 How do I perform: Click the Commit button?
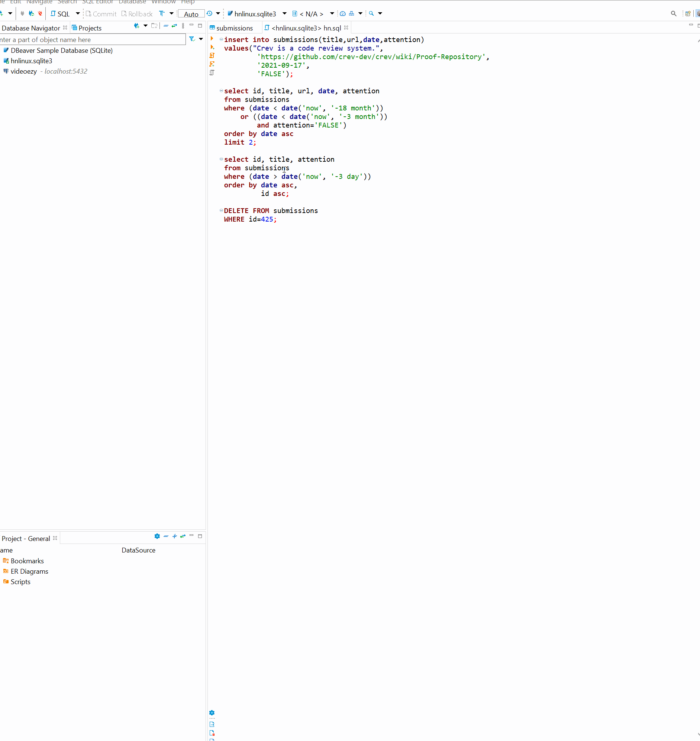point(101,14)
